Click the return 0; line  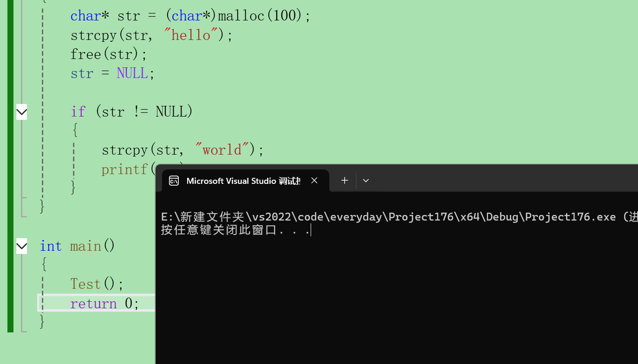104,303
